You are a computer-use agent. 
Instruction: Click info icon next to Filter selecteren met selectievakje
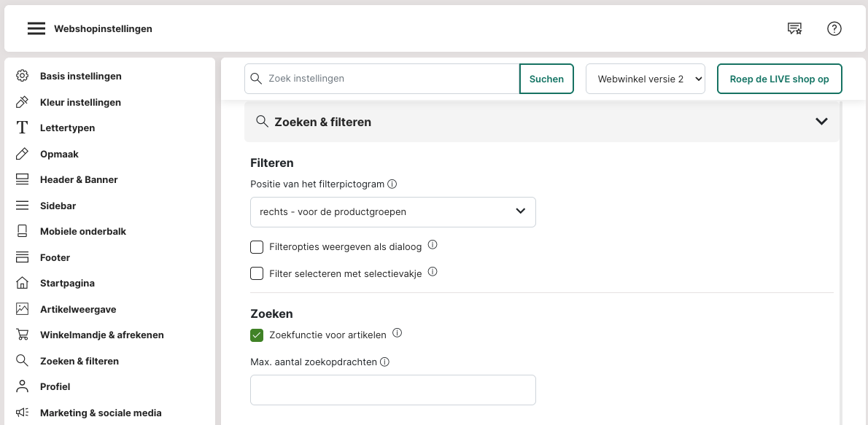point(433,272)
